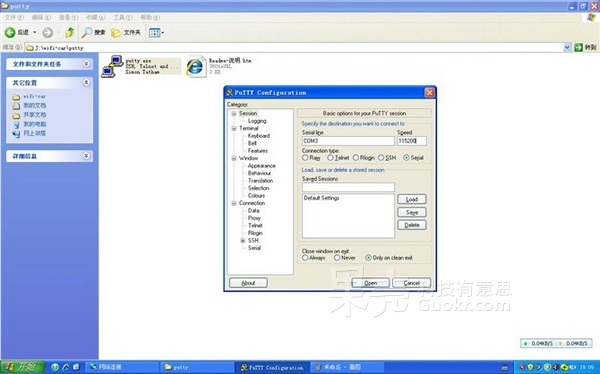Click the Load session button
600x374 pixels.
pyautogui.click(x=412, y=199)
